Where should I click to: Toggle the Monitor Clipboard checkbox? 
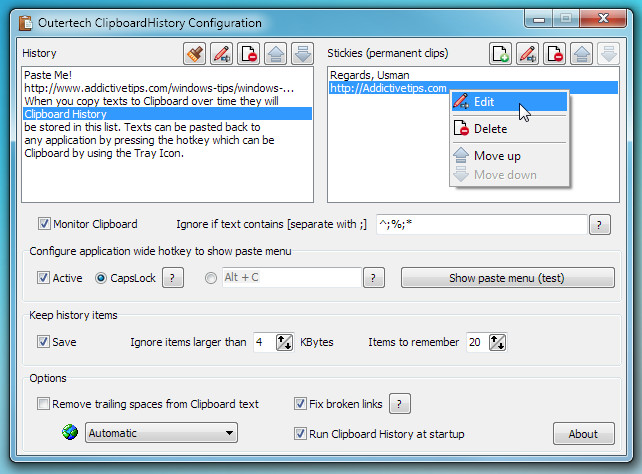(x=44, y=224)
